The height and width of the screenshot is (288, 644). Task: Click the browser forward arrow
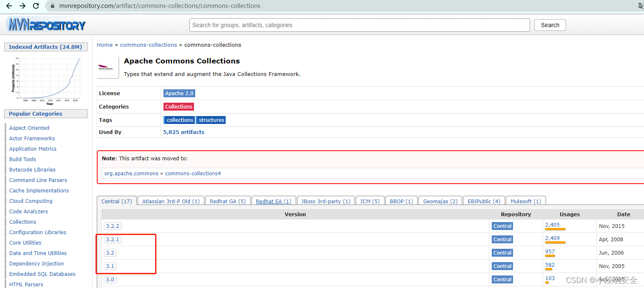[x=23, y=6]
